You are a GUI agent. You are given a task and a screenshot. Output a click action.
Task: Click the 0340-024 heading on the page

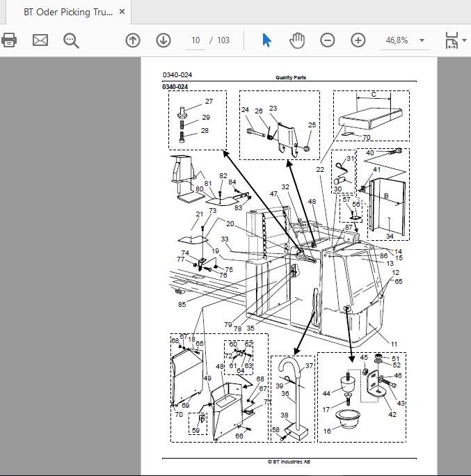pyautogui.click(x=175, y=87)
